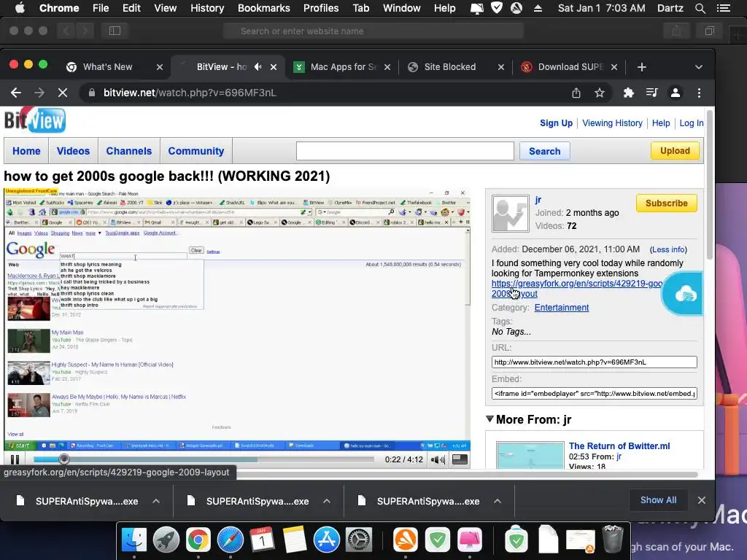Open BitView Channels section
Screen dimensions: 747x560
128,151
